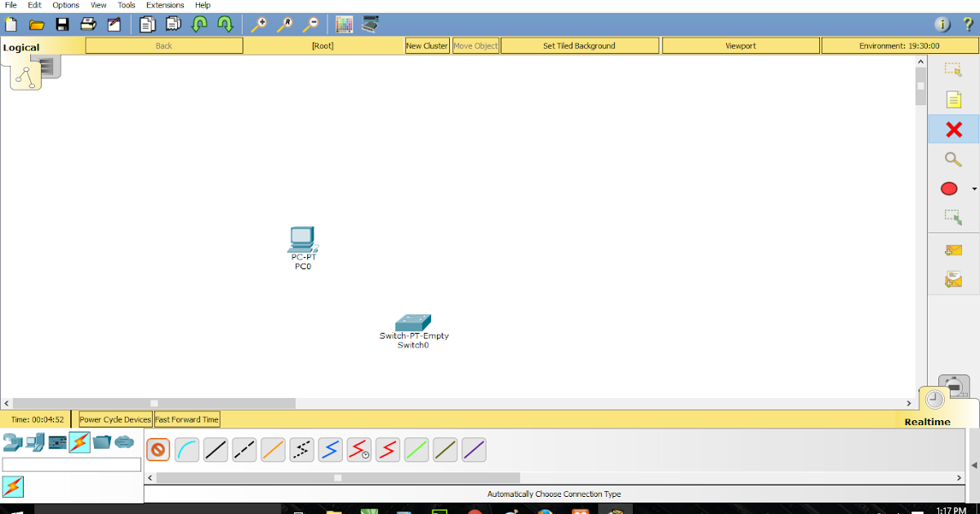Pick the Serial DCE connection type
This screenshot has width=980, height=514.
point(359,450)
